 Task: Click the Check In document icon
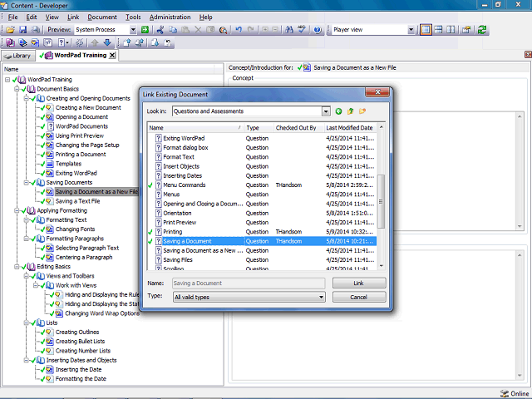[x=127, y=42]
